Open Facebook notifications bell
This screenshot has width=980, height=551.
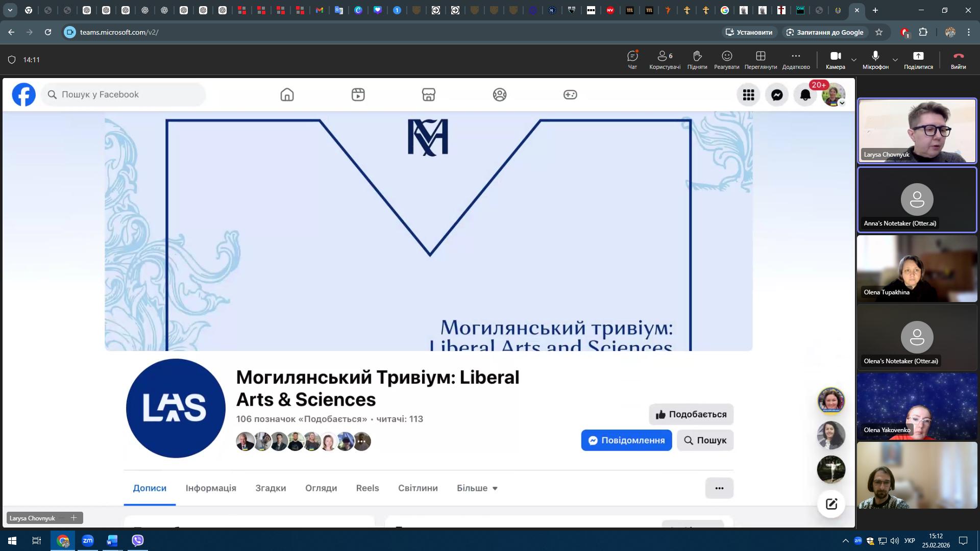(x=805, y=95)
